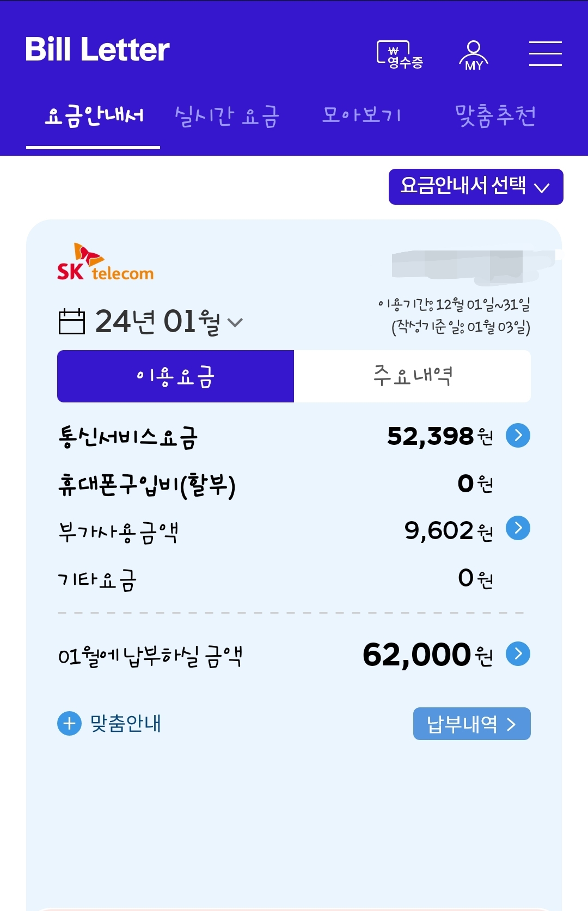
Task: Select the 요금안내서 tab
Action: click(93, 116)
